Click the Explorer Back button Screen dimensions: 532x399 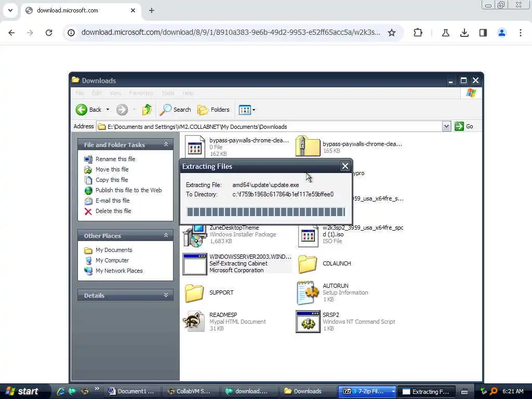(88, 110)
